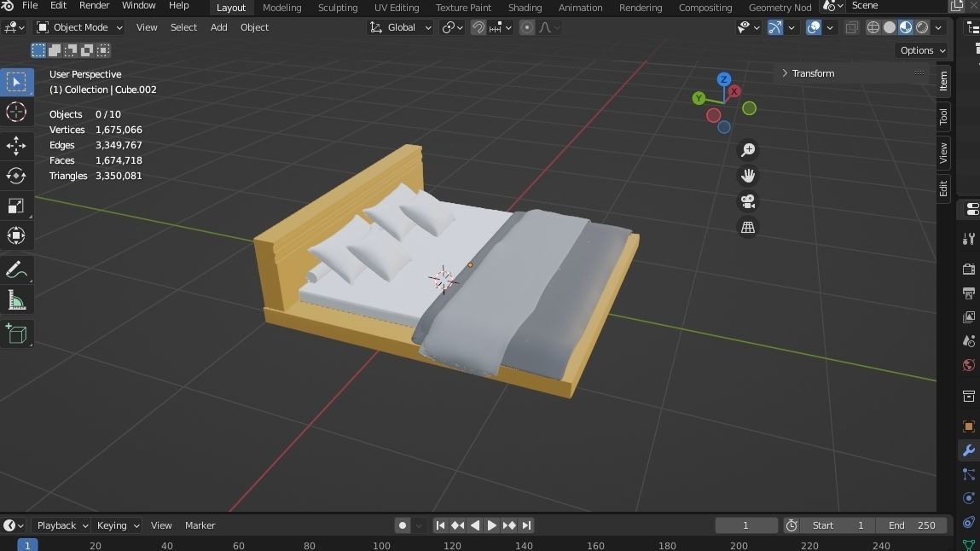Open the Modifiers wrench tab icon
Image resolution: width=980 pixels, height=551 pixels.
969,450
